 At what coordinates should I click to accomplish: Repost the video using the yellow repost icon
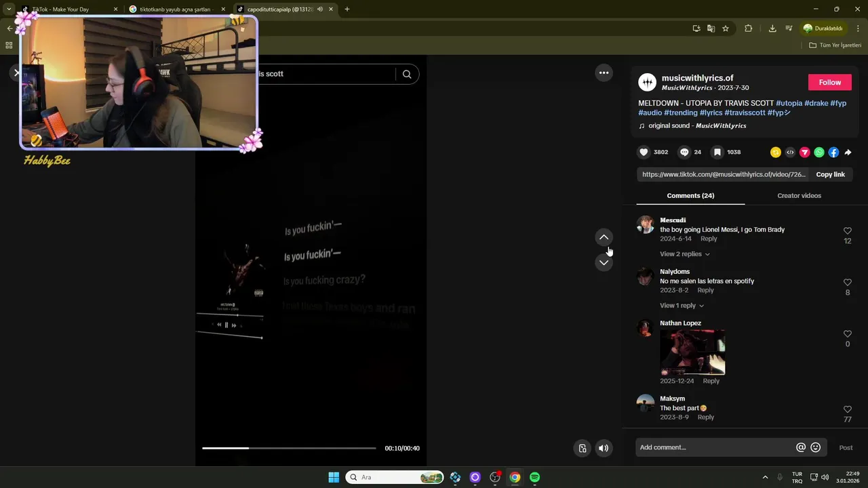[776, 152]
